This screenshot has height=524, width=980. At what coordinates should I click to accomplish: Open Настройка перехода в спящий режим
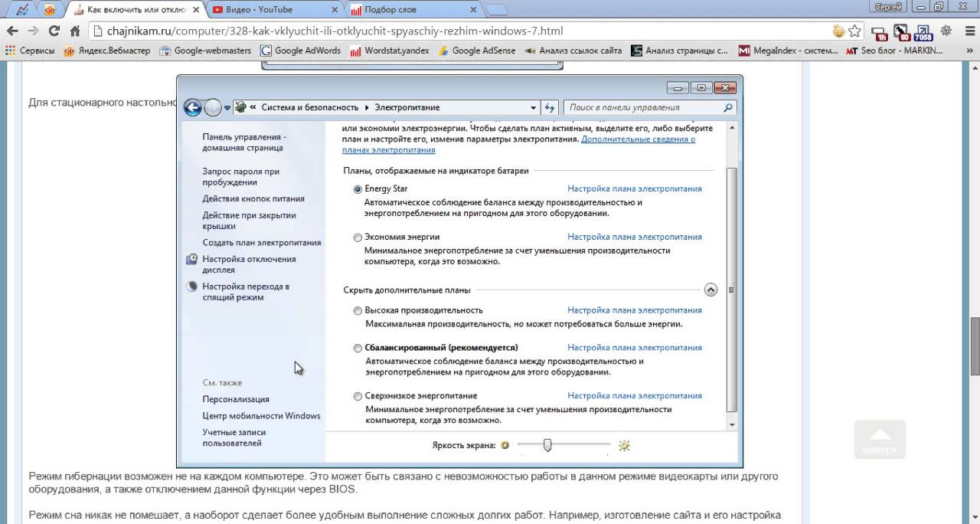pos(246,292)
